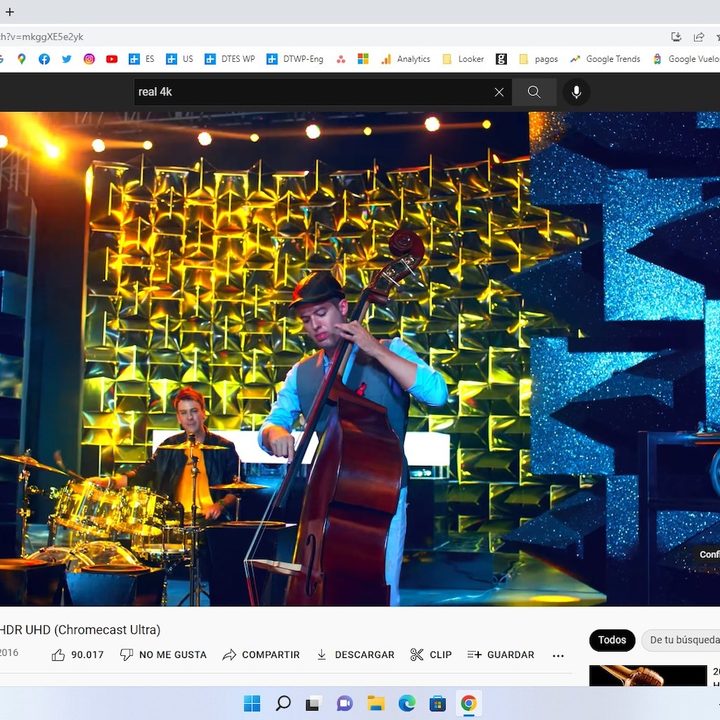
Task: Open the Analytics bookmark
Action: click(x=405, y=59)
